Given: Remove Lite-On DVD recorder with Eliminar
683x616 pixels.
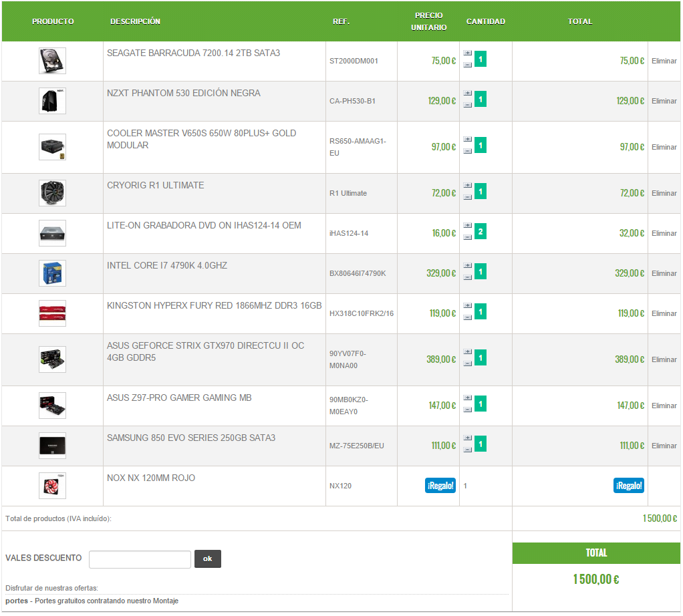Looking at the screenshot, I should pos(664,233).
